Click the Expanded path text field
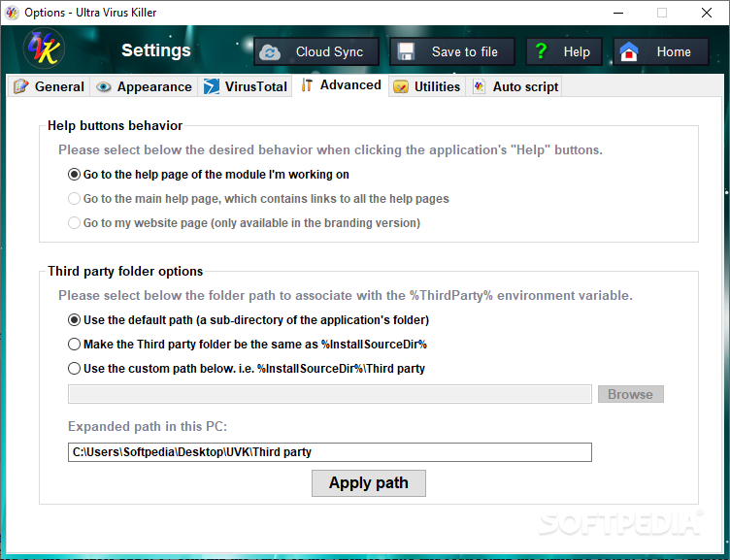 [x=330, y=452]
